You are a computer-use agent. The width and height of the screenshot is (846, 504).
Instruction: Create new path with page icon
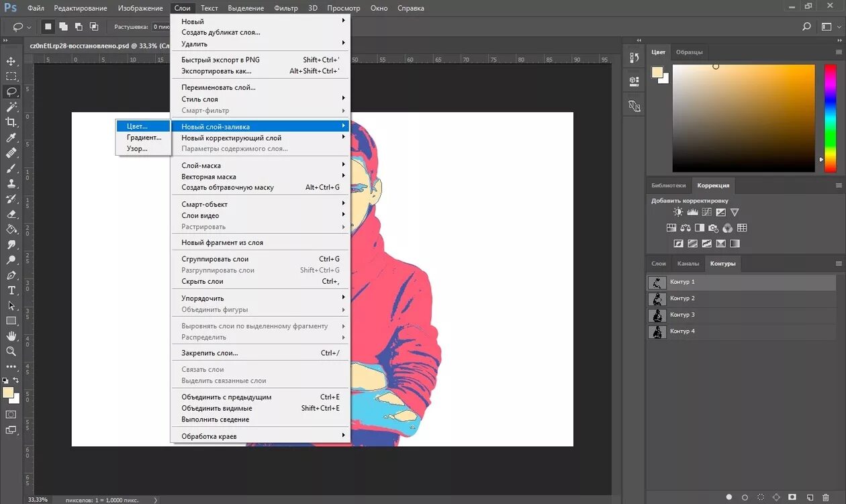pos(810,497)
